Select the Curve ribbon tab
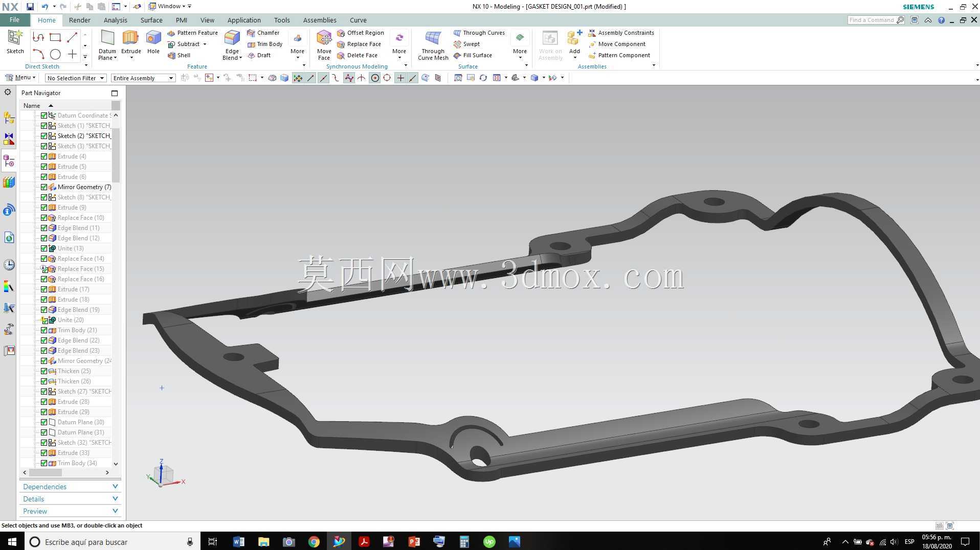 pyautogui.click(x=358, y=20)
